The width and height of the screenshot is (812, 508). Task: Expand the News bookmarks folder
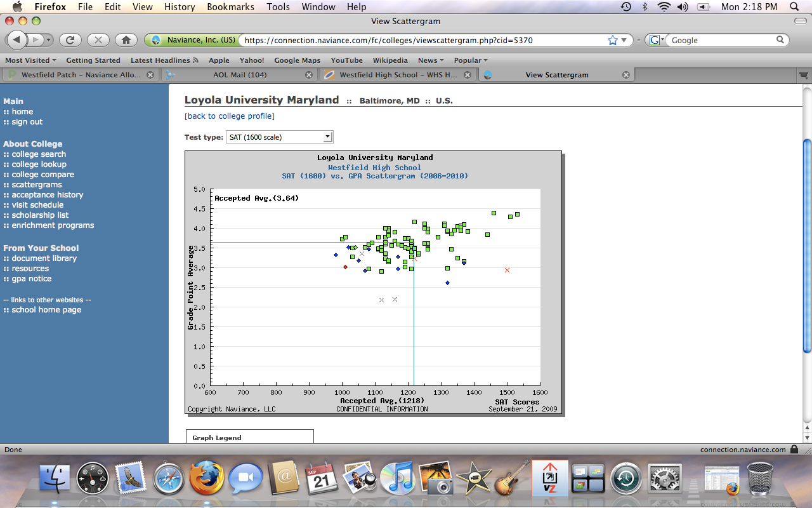(431, 60)
